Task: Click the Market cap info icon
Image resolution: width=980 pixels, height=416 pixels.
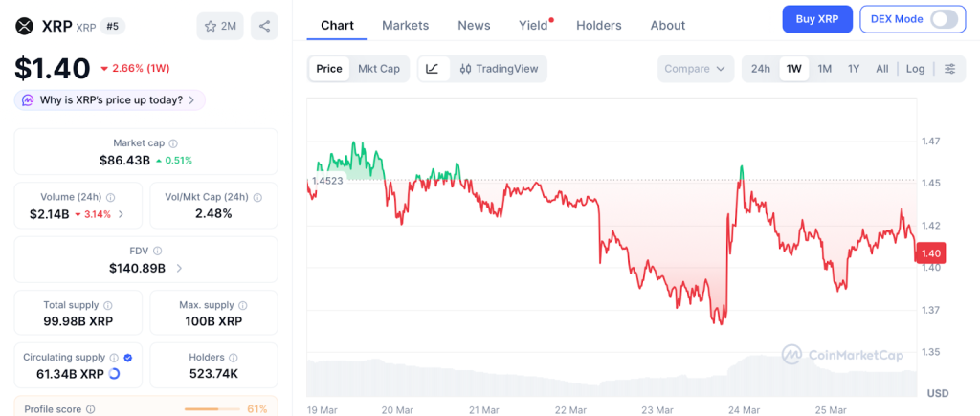Action: point(173,143)
